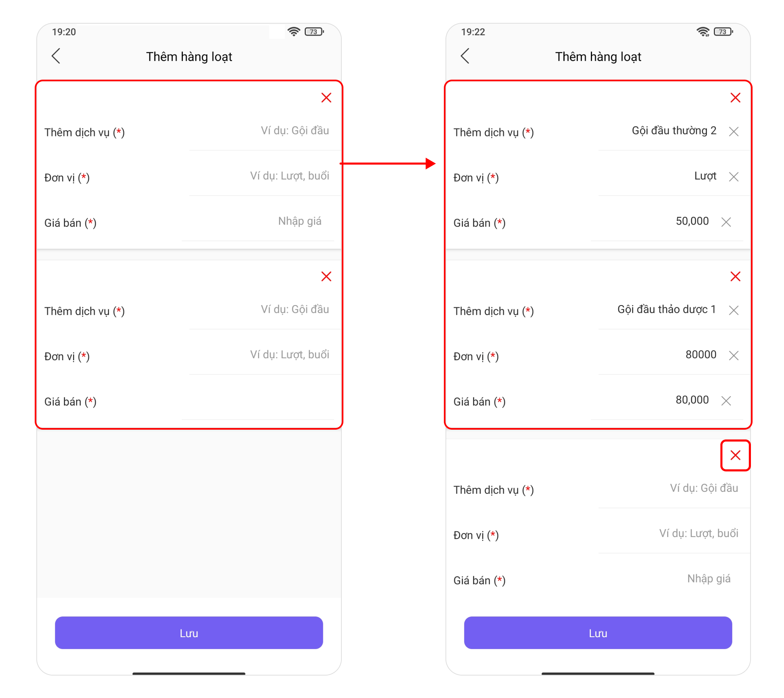Go back using left screen's back arrow
This screenshot has width=784, height=698.
56,56
